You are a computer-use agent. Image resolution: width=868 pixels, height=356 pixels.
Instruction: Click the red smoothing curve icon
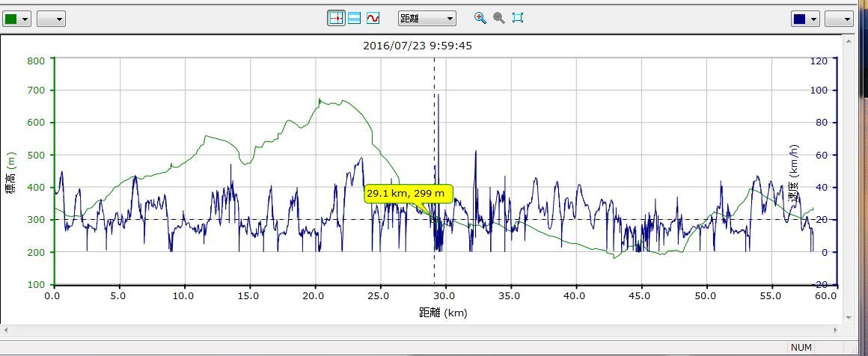coord(373,18)
